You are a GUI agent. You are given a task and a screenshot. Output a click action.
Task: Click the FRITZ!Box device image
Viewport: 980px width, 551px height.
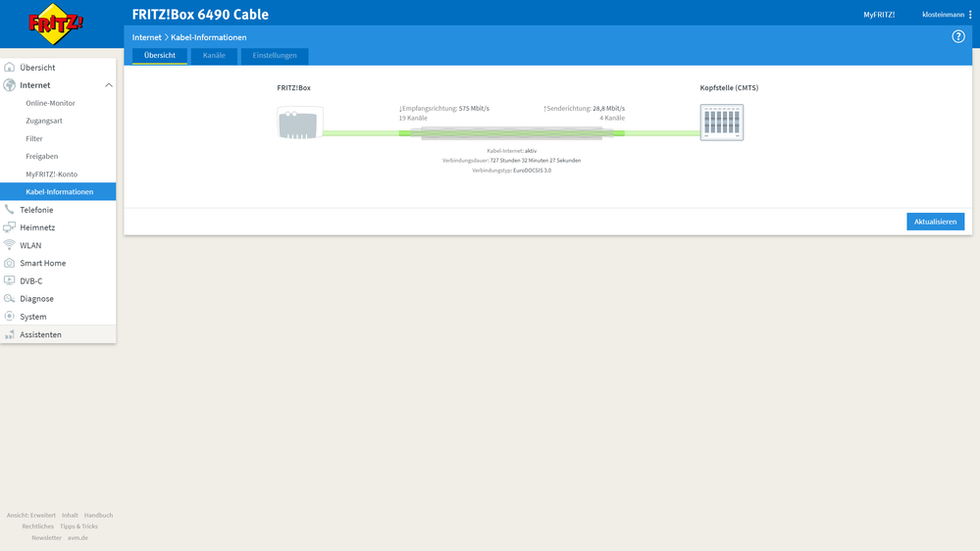[300, 123]
